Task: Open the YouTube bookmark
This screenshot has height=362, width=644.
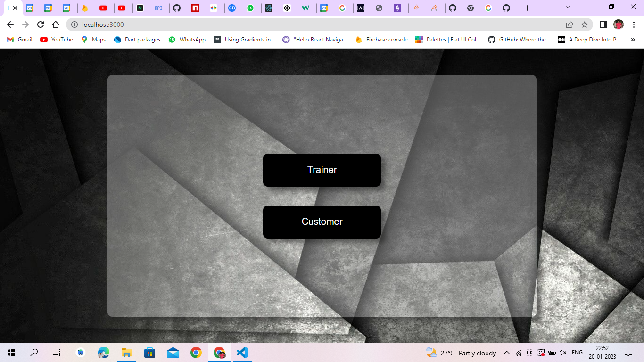Action: (x=57, y=40)
